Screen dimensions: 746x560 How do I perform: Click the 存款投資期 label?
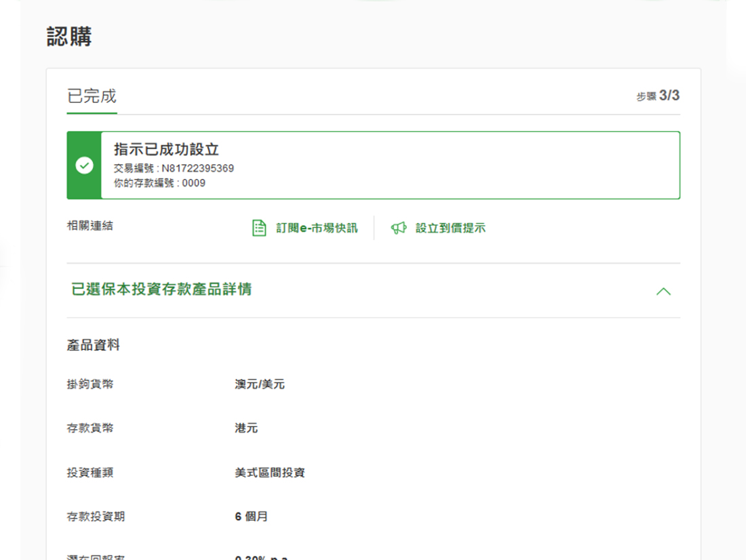tap(96, 516)
